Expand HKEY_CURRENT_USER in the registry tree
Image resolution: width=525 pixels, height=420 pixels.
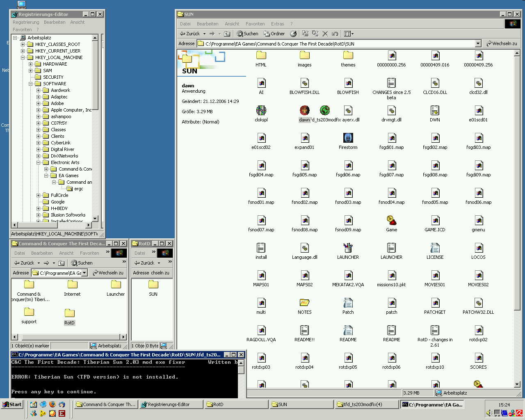click(23, 51)
